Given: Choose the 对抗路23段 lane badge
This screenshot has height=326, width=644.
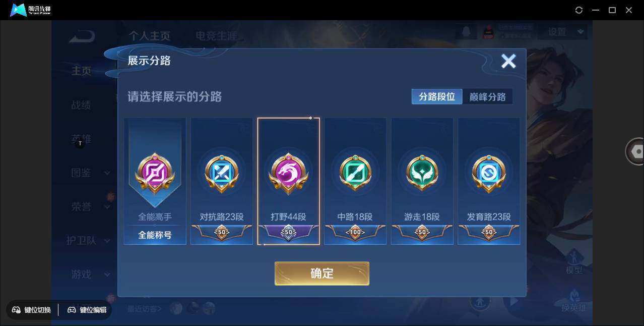Looking at the screenshot, I should coord(222,181).
